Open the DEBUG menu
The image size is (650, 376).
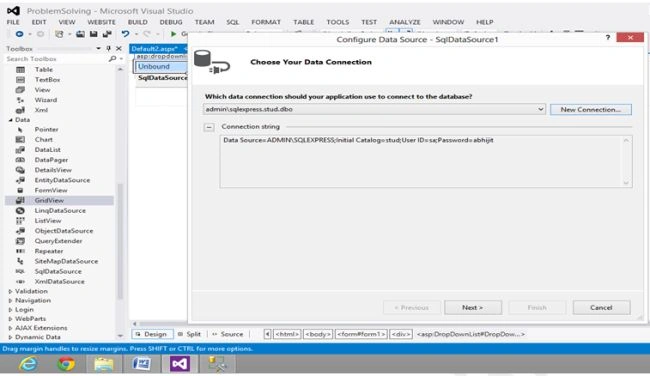click(171, 22)
